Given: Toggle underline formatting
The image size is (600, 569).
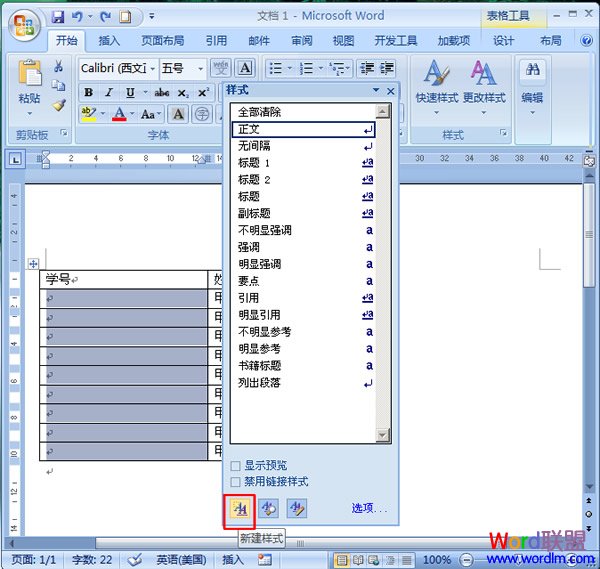Looking at the screenshot, I should (x=130, y=92).
